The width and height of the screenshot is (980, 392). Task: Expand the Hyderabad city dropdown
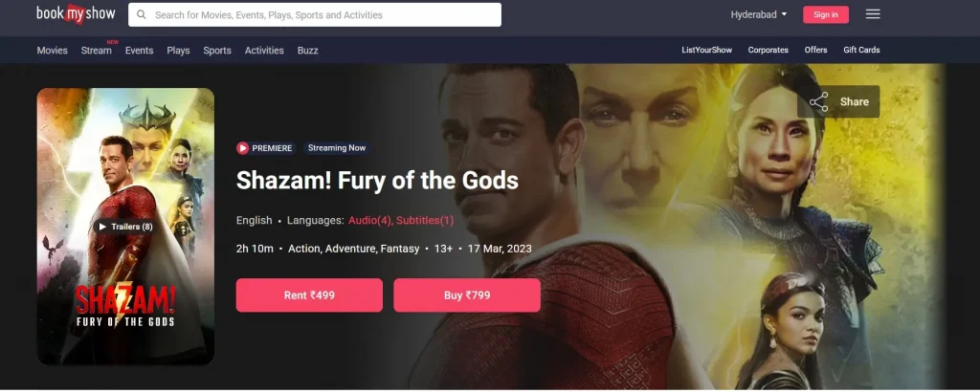(759, 14)
